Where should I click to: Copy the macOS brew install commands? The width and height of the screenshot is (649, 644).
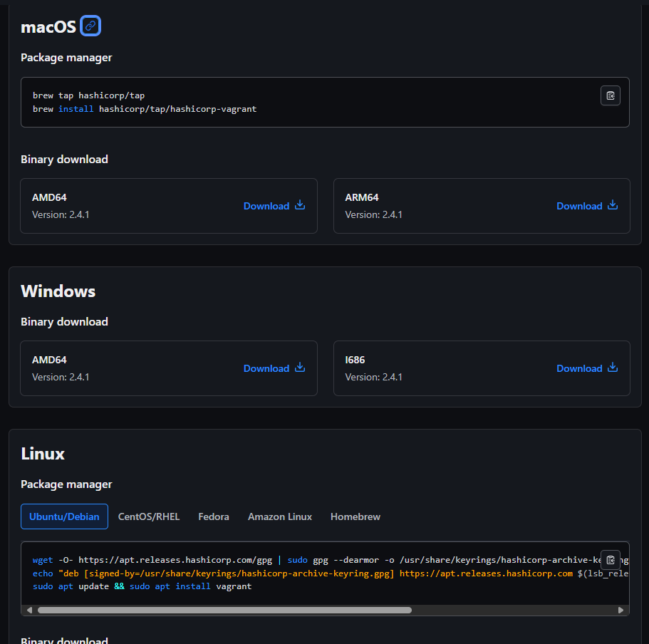click(610, 95)
